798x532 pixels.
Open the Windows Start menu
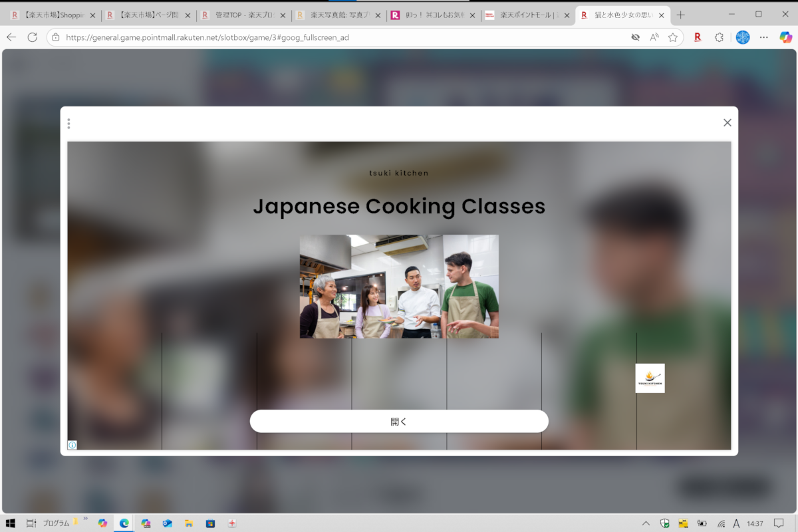[x=11, y=523]
